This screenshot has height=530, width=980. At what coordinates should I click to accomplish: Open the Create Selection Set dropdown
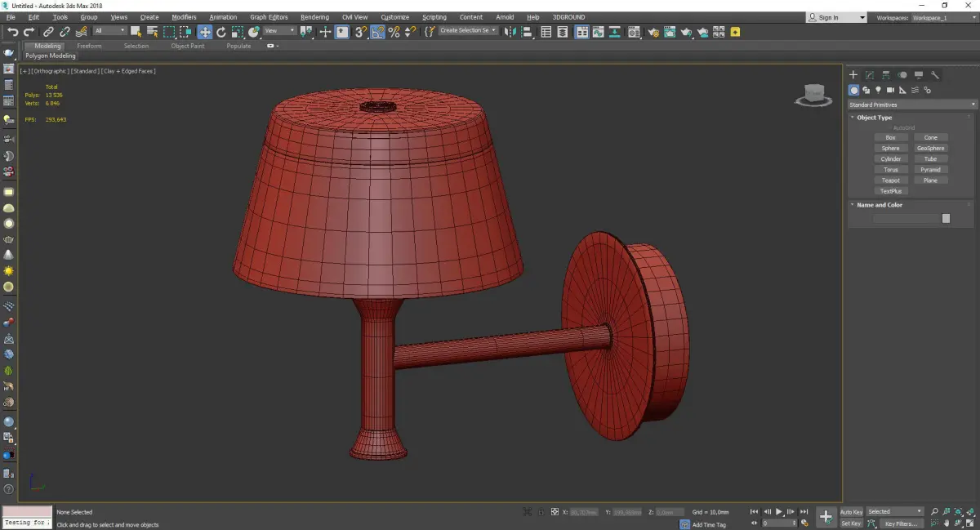[x=467, y=31]
